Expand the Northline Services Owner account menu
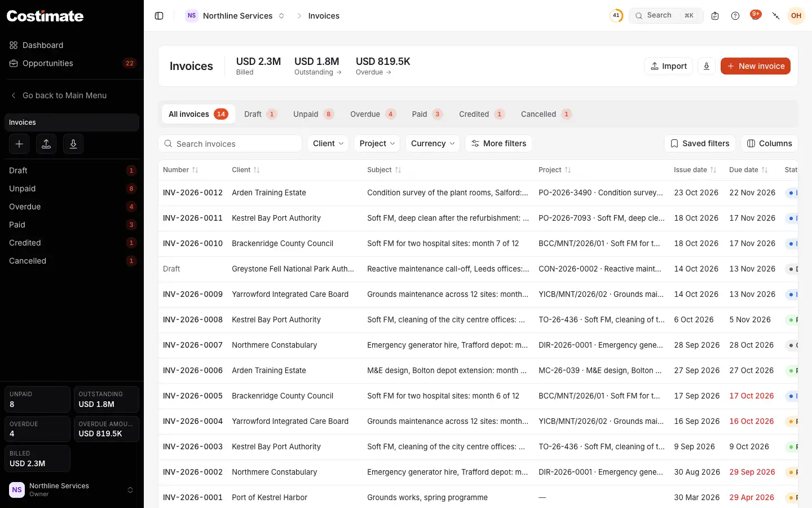The width and height of the screenshot is (812, 508). pyautogui.click(x=72, y=490)
